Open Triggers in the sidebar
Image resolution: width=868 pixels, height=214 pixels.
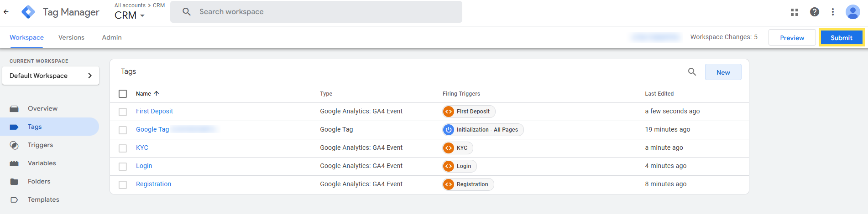click(40, 145)
